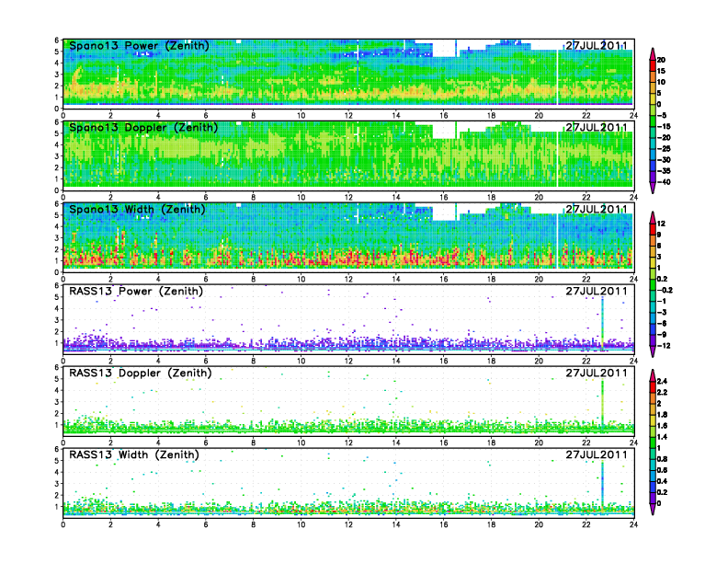This screenshot has width=728, height=563.
Task: Click the "0.6" label on the bottom colorbar
Action: click(662, 470)
